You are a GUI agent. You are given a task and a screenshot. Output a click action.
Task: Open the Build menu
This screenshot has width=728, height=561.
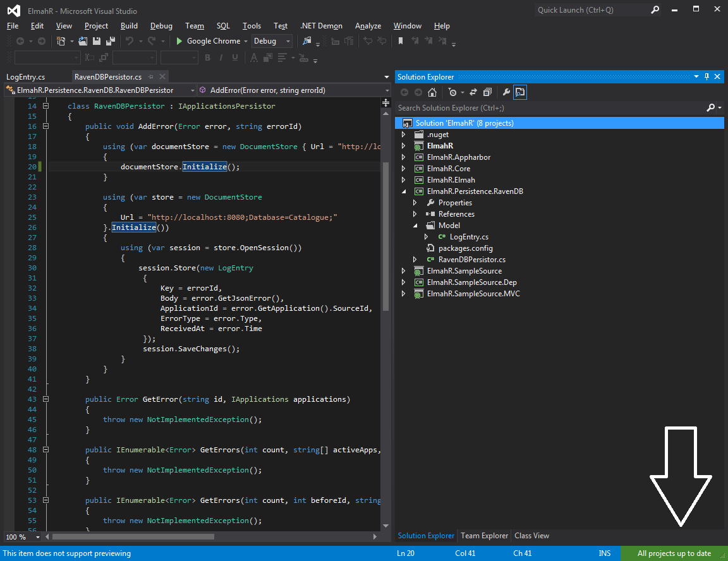coord(129,26)
